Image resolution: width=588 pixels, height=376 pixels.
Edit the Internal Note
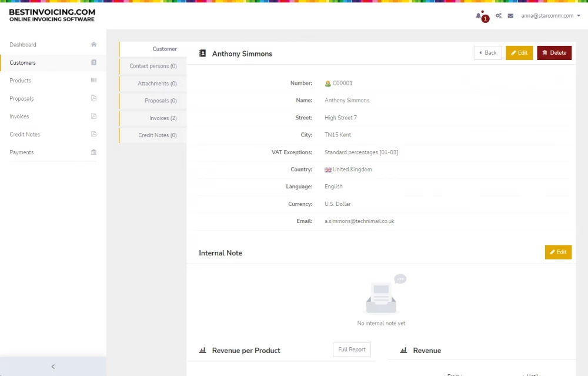(x=558, y=252)
